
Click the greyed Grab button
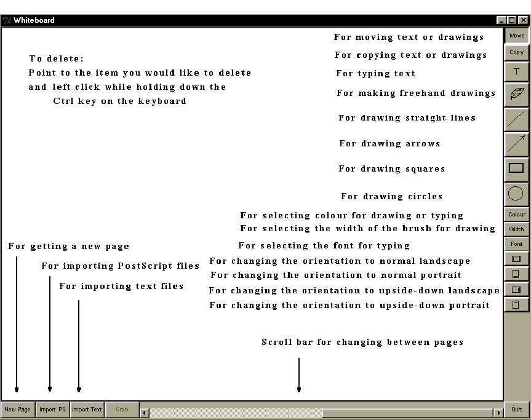tap(122, 410)
